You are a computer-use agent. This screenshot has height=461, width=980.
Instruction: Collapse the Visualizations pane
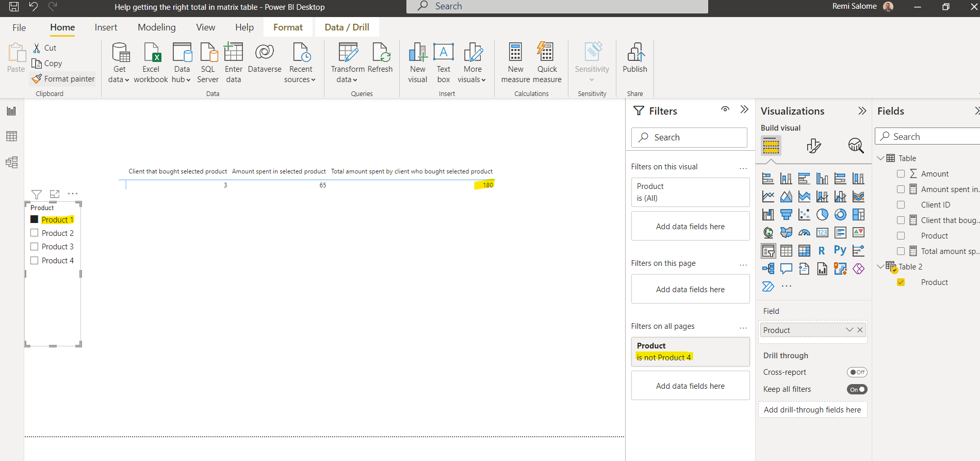862,111
